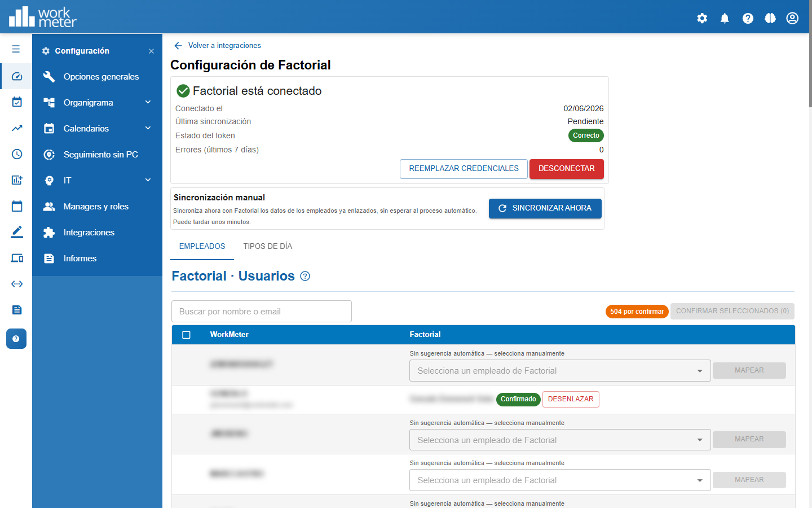Expand the Calendarios menu

pyautogui.click(x=97, y=129)
